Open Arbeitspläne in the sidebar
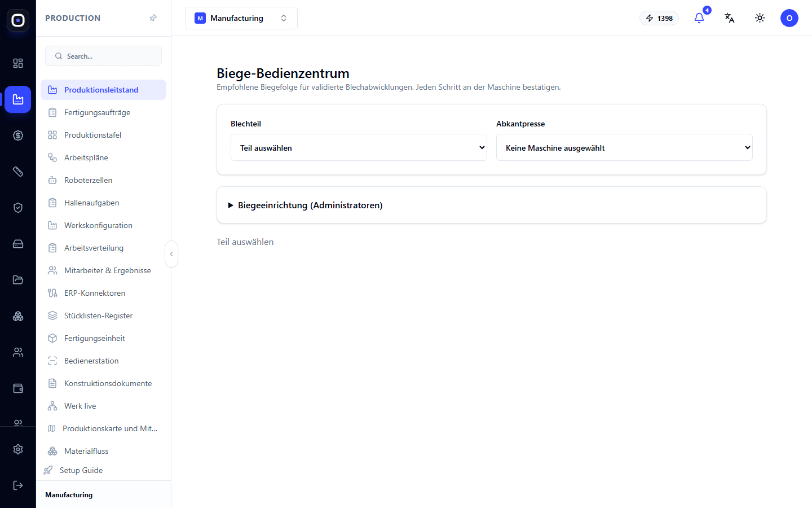The width and height of the screenshot is (812, 508). [103, 157]
